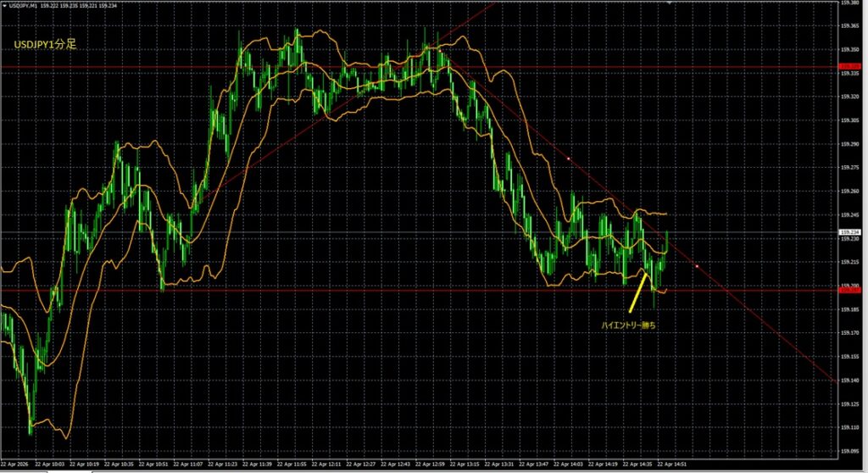The height and width of the screenshot is (473, 868).
Task: Click price label 159.290 on the price axis
Action: click(x=849, y=144)
